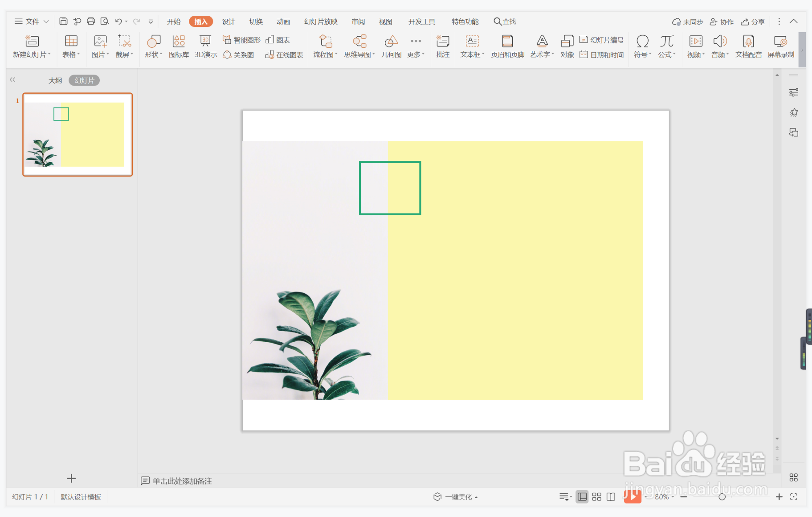Click the zoom in plus button
The width and height of the screenshot is (812, 517).
pos(779,497)
